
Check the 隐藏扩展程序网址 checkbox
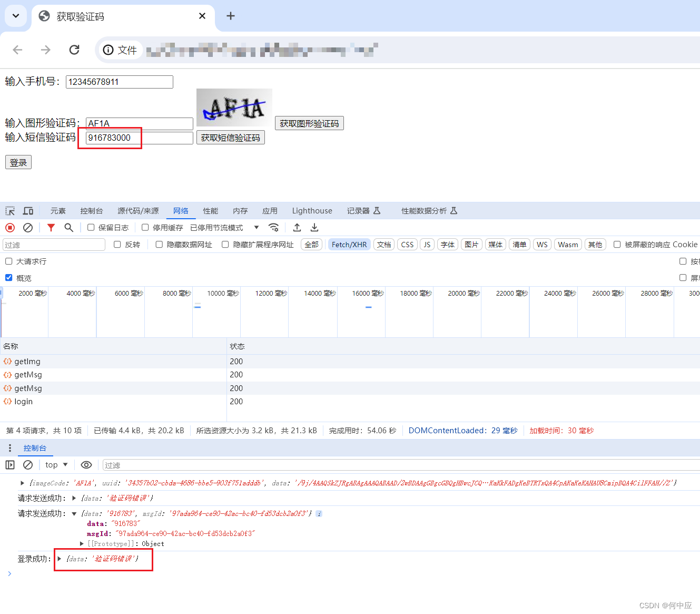pyautogui.click(x=225, y=245)
